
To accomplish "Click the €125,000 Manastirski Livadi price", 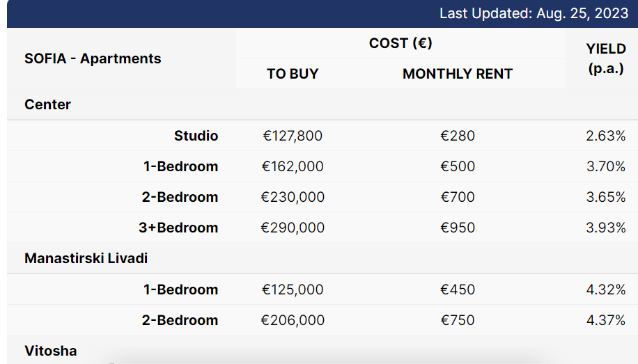I will (x=293, y=290).
